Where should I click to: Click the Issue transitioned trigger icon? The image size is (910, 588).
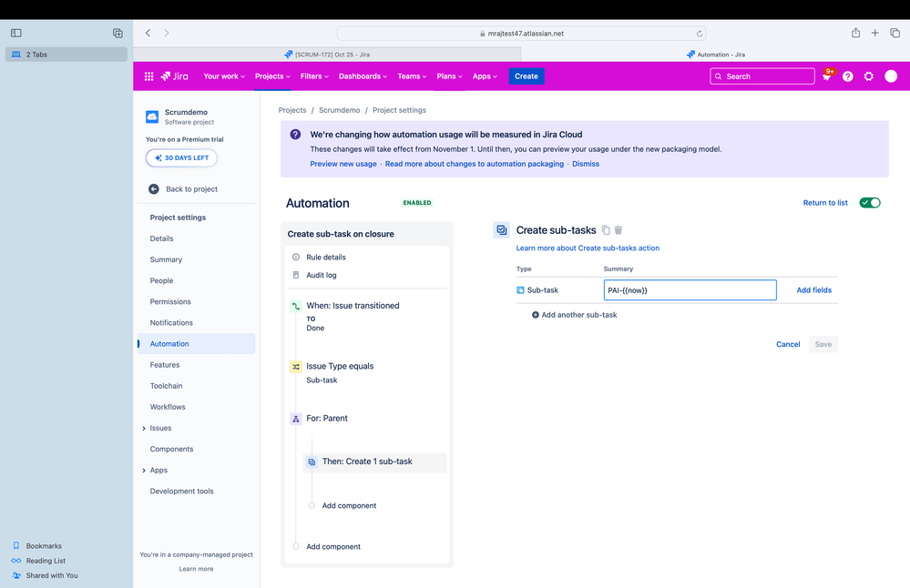(296, 306)
